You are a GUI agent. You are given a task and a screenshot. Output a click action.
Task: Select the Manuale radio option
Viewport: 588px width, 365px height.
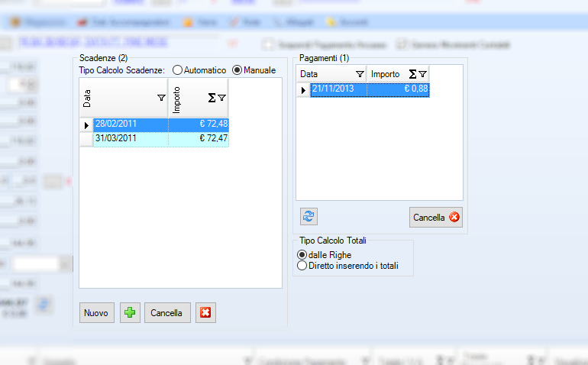coord(237,70)
